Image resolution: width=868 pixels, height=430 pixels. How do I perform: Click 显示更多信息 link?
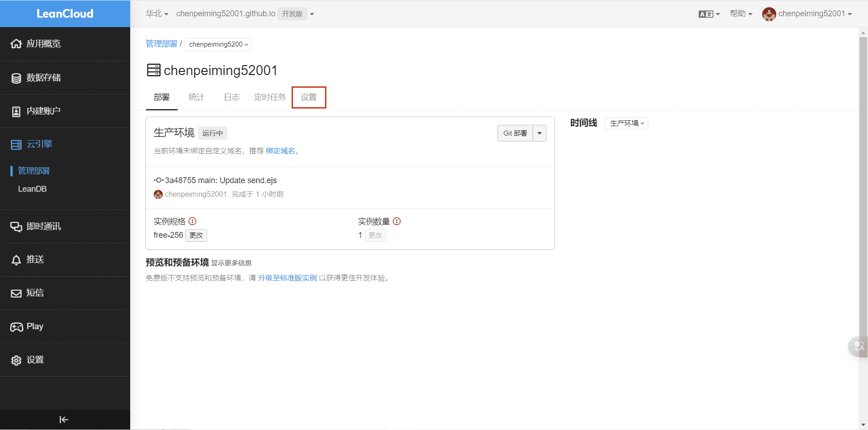(x=231, y=263)
